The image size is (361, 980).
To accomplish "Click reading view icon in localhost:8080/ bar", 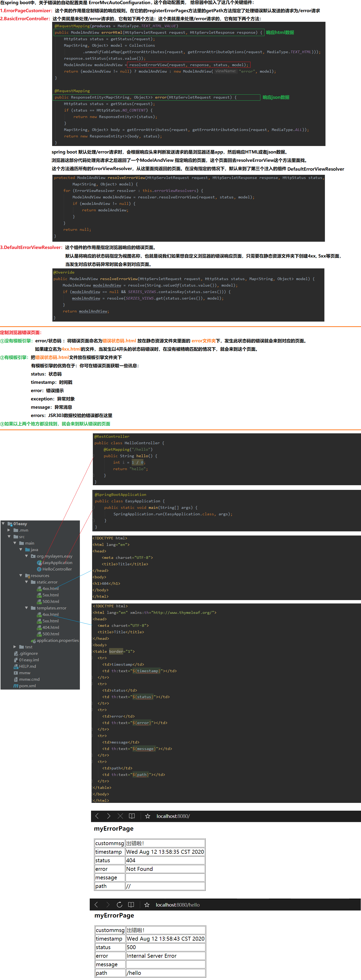I will click(x=132, y=816).
